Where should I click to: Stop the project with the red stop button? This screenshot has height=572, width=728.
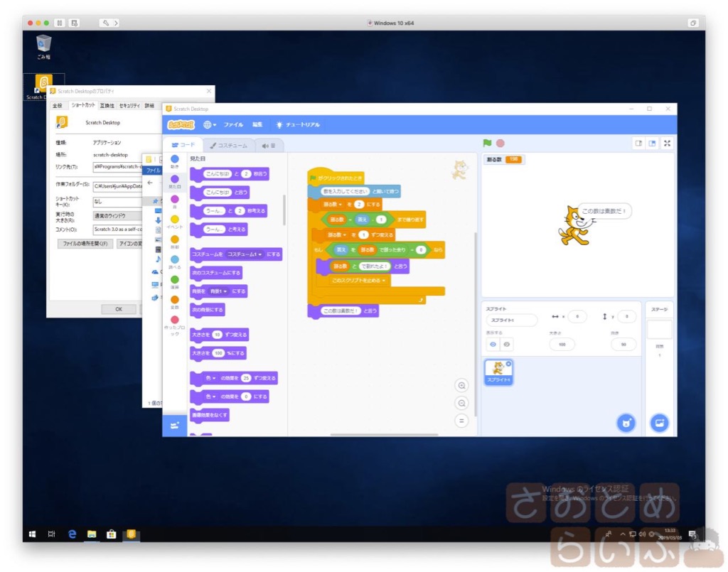click(500, 144)
